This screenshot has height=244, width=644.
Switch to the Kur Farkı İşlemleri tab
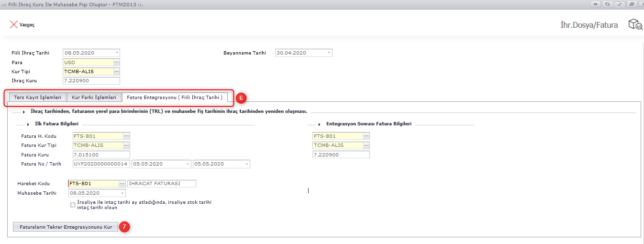click(x=94, y=97)
